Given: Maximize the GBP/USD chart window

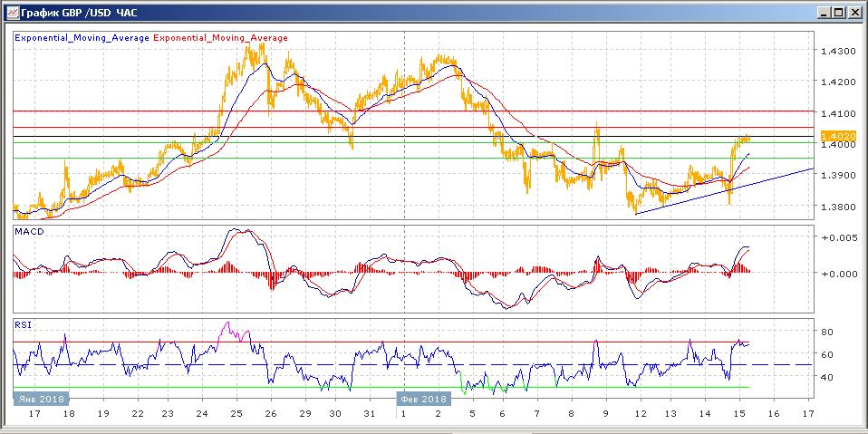Looking at the screenshot, I should tap(838, 12).
